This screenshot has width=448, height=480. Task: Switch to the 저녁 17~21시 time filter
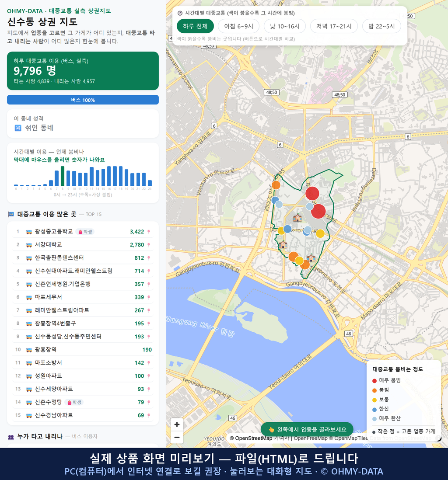334,26
